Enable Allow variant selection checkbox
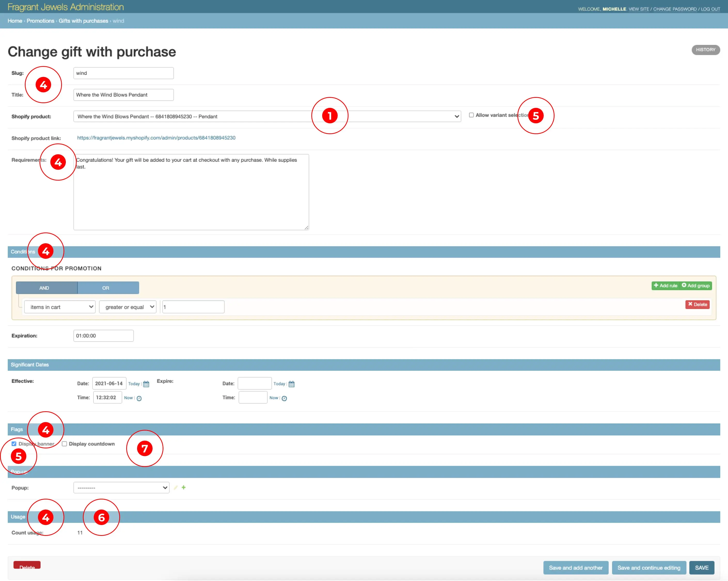Screen dimensions: 728x581 471,115
